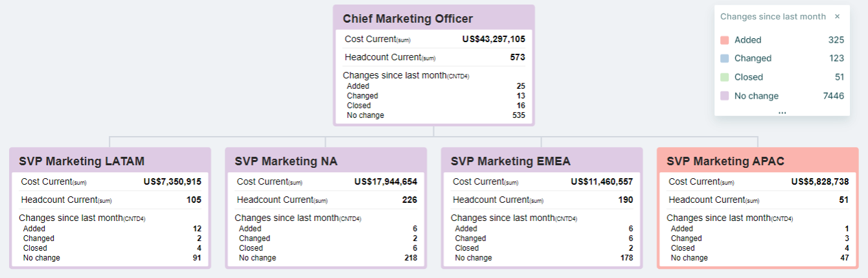Select the SVP Marketing NA node

coord(286,161)
